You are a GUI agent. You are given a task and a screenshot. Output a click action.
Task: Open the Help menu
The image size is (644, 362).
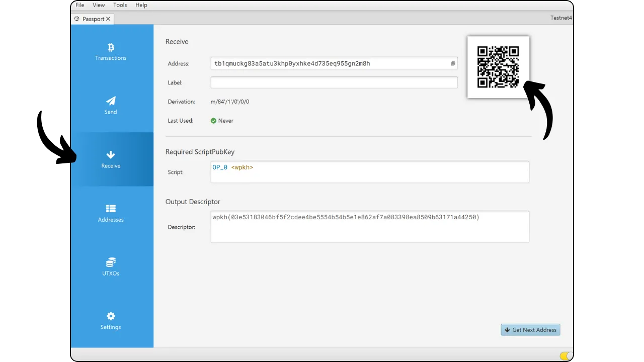141,5
